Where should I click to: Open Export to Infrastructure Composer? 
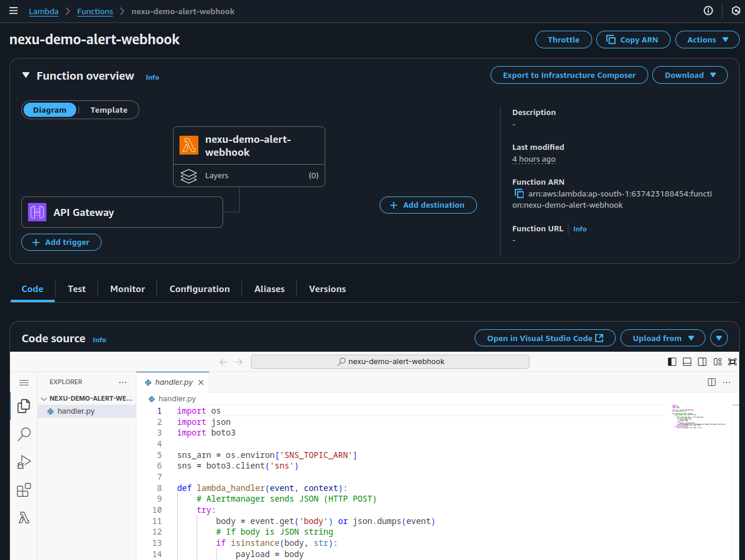click(568, 75)
